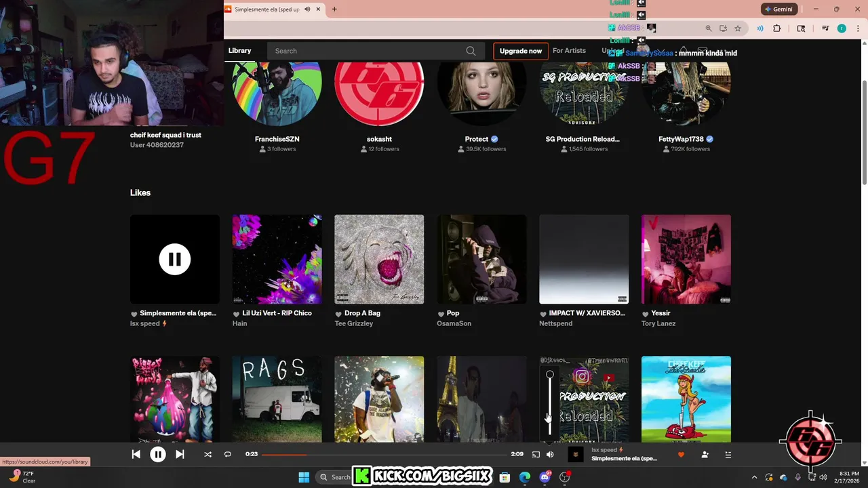Image resolution: width=868 pixels, height=488 pixels.
Task: Open the next-up queue list icon
Action: pyautogui.click(x=728, y=455)
